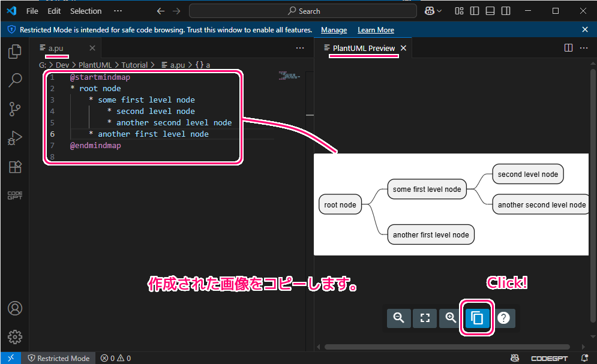Click the copy image button in preview

coord(478,318)
